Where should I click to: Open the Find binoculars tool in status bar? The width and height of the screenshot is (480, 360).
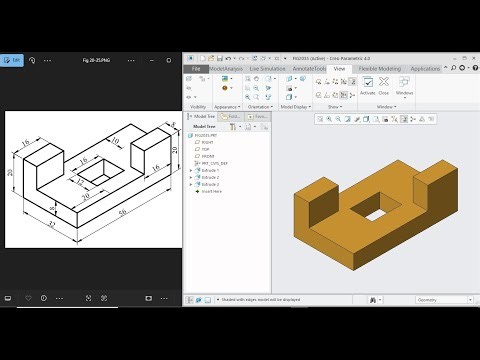(373, 300)
